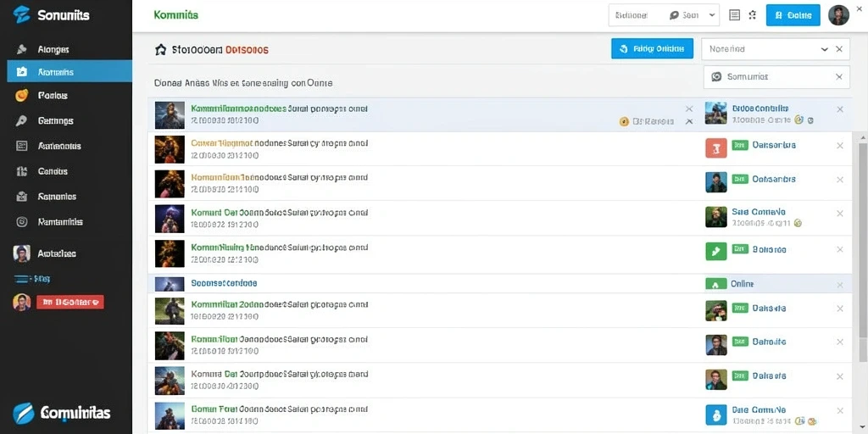Click the Komamloan row's thumbnail
This screenshot has width=868, height=434.
(x=170, y=184)
